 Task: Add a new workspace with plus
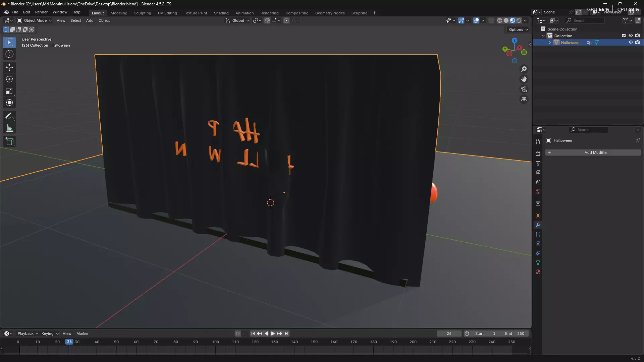point(374,13)
